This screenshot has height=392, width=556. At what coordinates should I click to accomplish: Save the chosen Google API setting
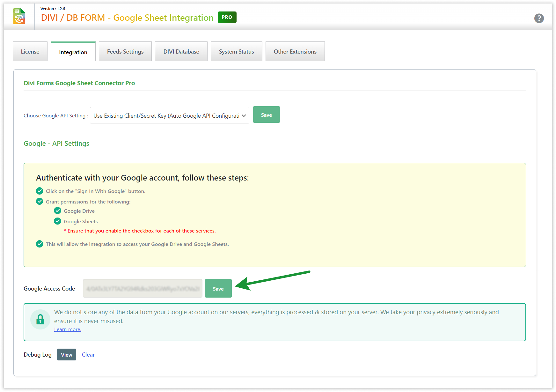coord(266,115)
